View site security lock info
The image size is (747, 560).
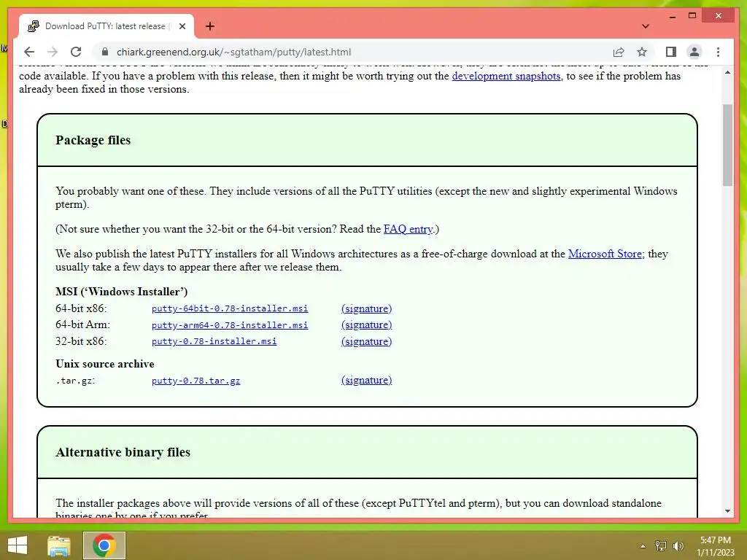pyautogui.click(x=105, y=52)
